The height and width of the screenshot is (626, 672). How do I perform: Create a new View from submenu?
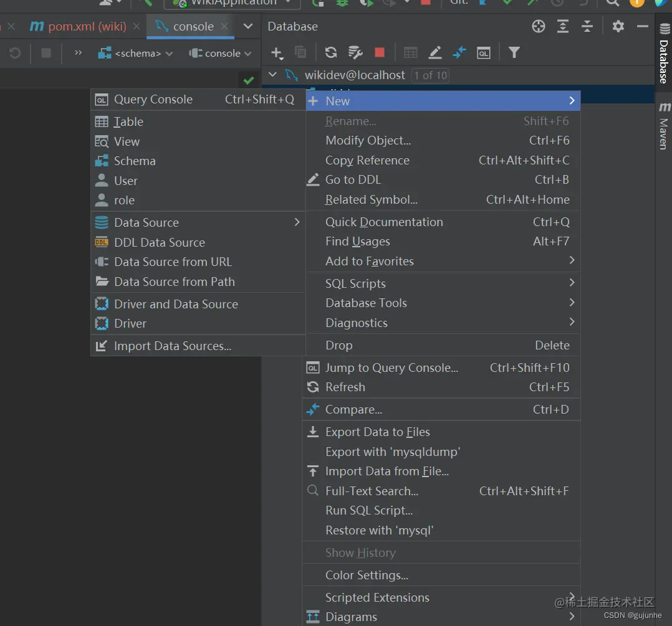point(198,141)
